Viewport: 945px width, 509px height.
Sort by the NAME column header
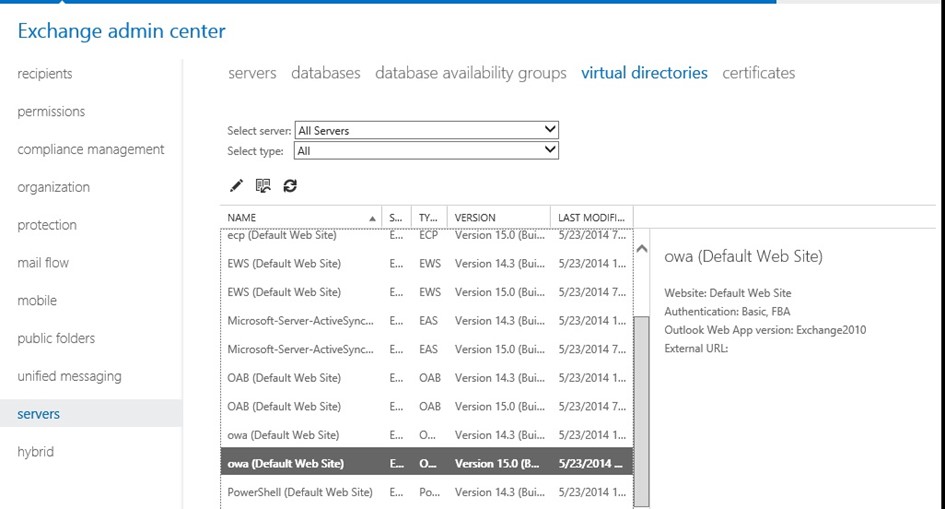(x=301, y=217)
